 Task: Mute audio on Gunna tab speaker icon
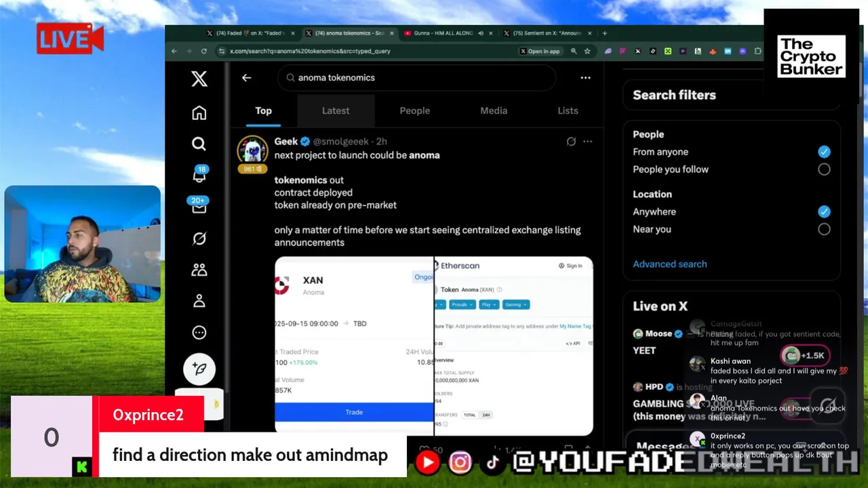click(x=481, y=33)
